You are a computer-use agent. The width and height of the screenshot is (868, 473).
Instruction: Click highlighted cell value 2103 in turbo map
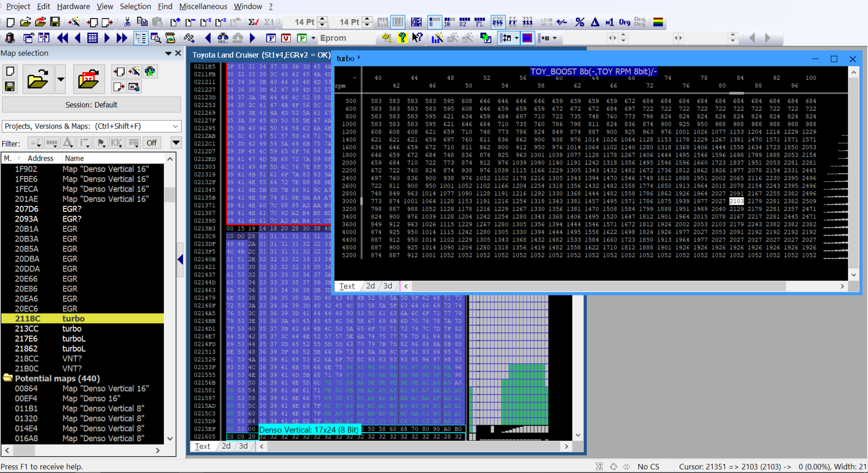[736, 201]
